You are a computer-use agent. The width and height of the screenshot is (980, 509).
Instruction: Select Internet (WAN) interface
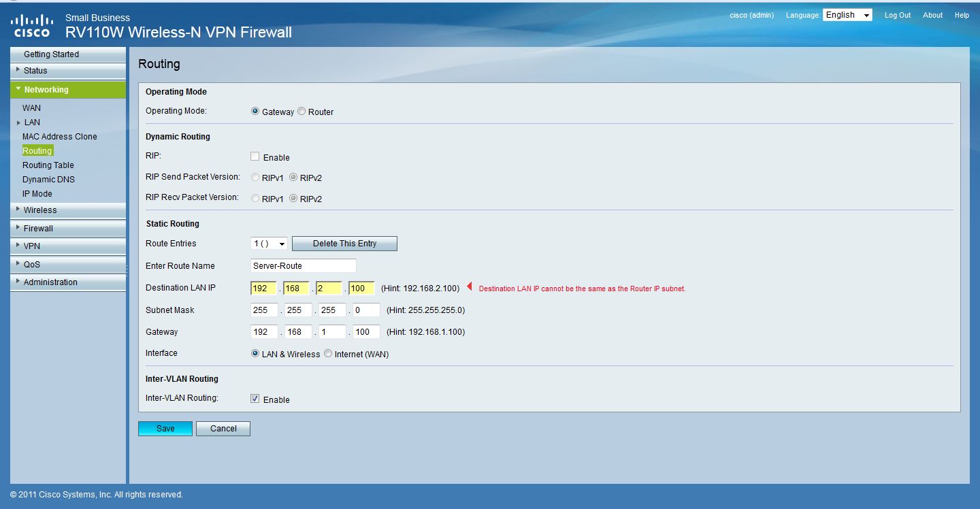pos(328,354)
